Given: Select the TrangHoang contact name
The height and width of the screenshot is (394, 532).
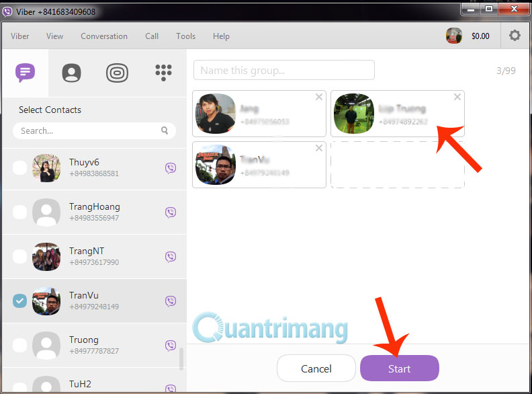Looking at the screenshot, I should pos(95,207).
